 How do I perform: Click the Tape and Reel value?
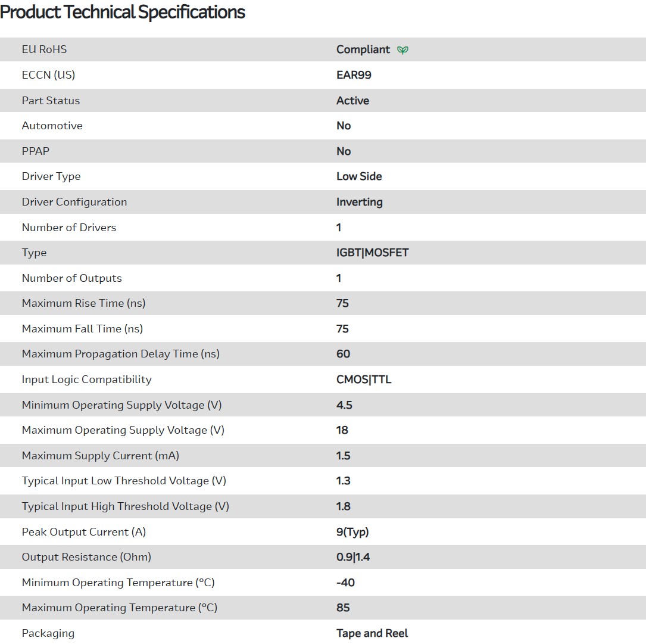coord(372,633)
